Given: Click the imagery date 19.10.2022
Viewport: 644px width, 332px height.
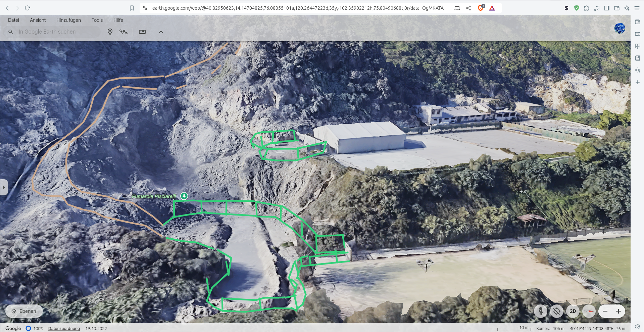Looking at the screenshot, I should (x=96, y=328).
